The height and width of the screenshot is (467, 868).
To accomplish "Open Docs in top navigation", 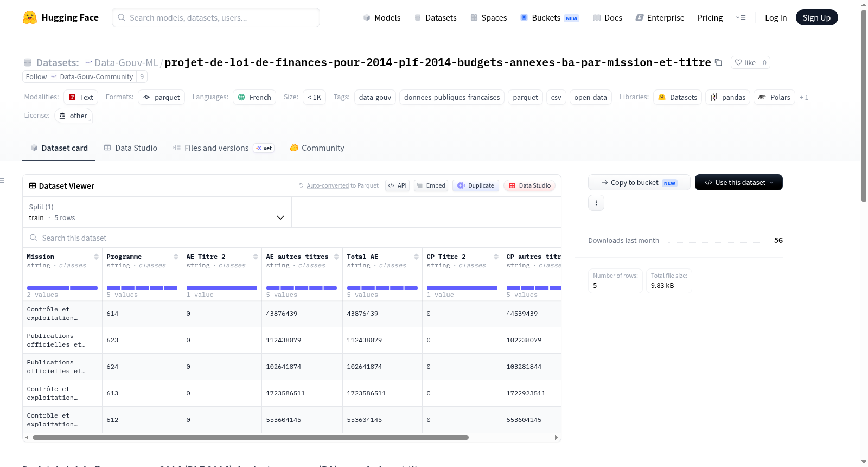I will [x=608, y=17].
